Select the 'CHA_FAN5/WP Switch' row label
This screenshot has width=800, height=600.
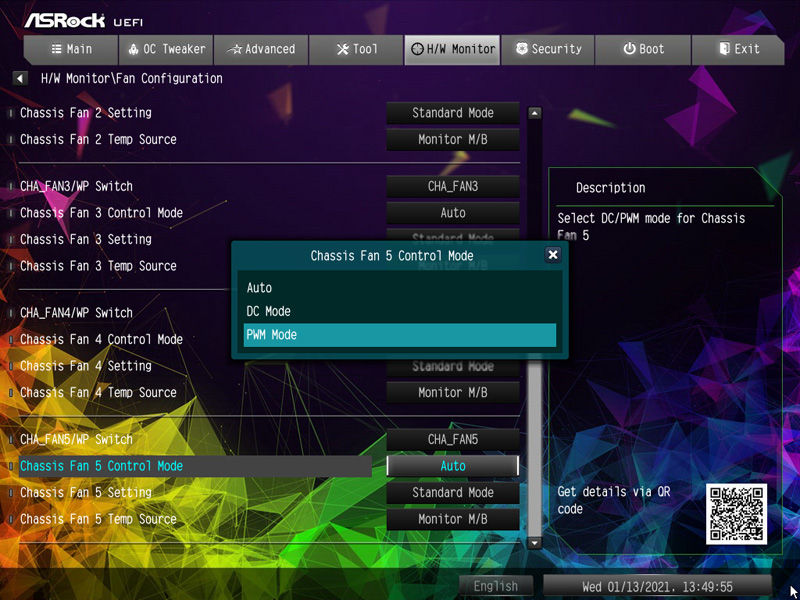(77, 439)
